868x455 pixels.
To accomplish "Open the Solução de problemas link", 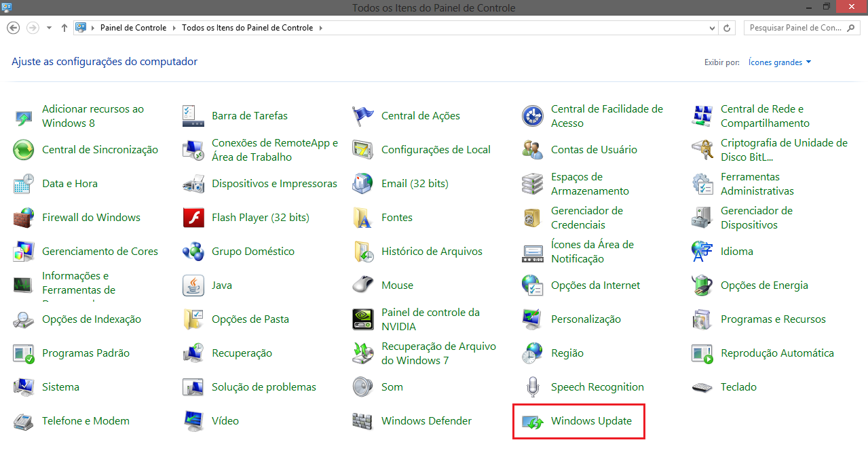I will coord(264,387).
